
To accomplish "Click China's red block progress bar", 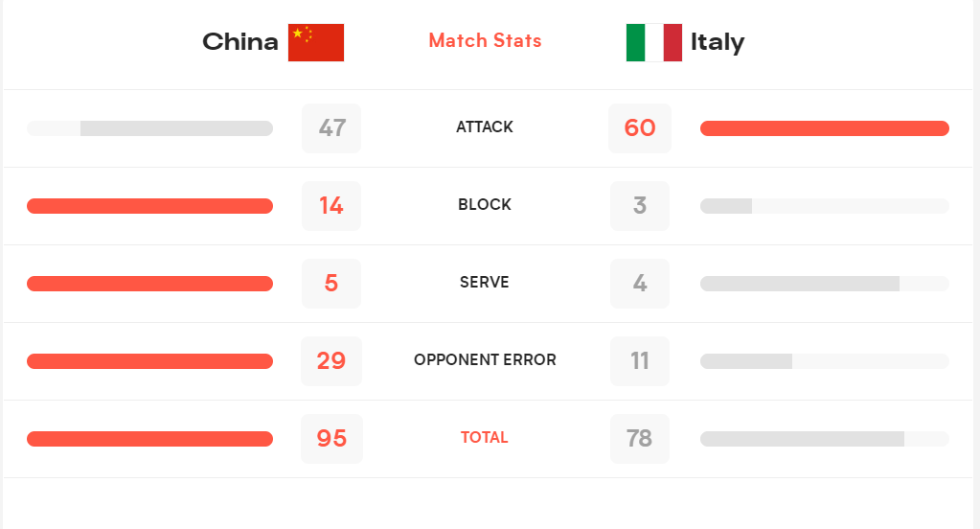I will (x=150, y=206).
